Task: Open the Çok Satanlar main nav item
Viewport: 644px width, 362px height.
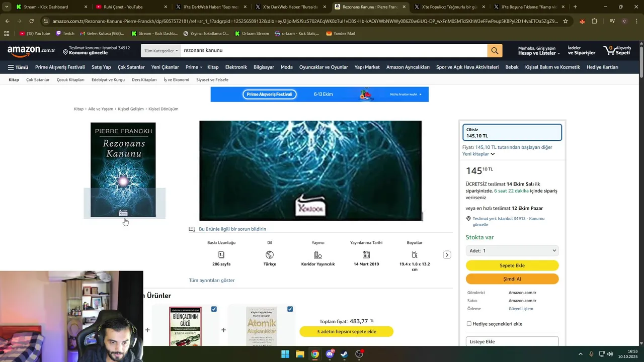Action: click(131, 67)
